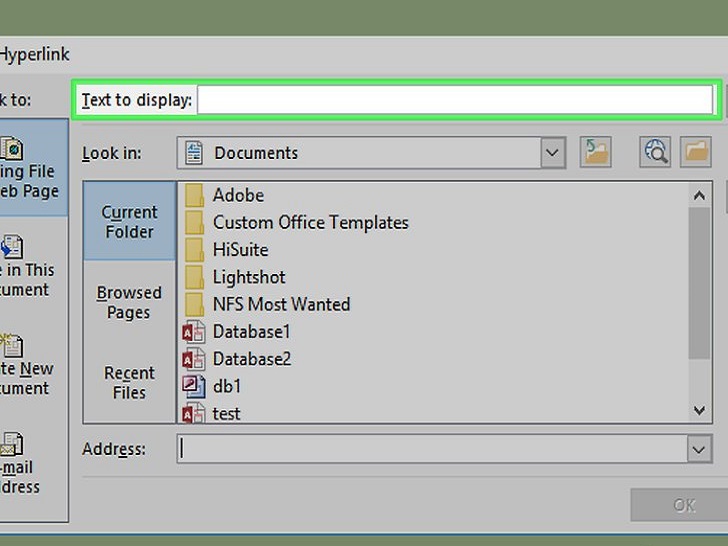The width and height of the screenshot is (728, 546).
Task: Switch to the Browsed Pages tab
Action: [129, 302]
